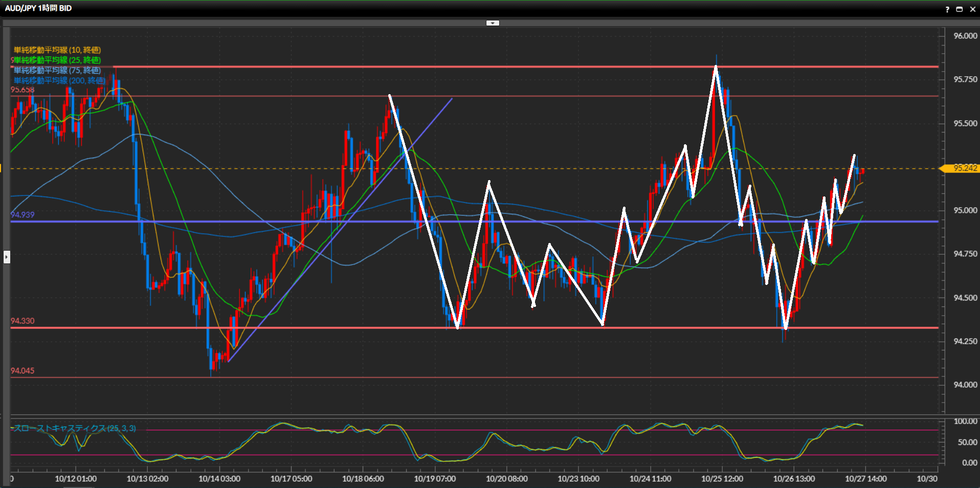Click the 単純移動平均線 (75, 終値) indicator label
Screen dimensions: 980x488
pyautogui.click(x=57, y=70)
